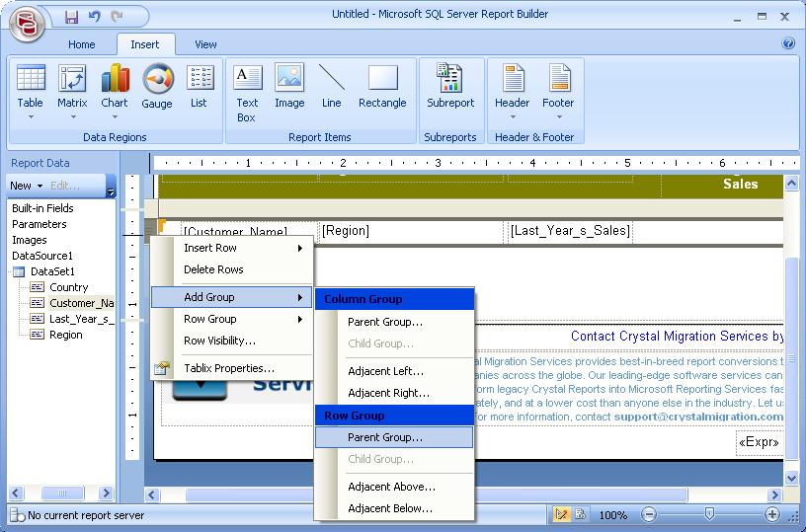806x532 pixels.
Task: Select the Customer_Na field in DataSet1
Action: (81, 303)
